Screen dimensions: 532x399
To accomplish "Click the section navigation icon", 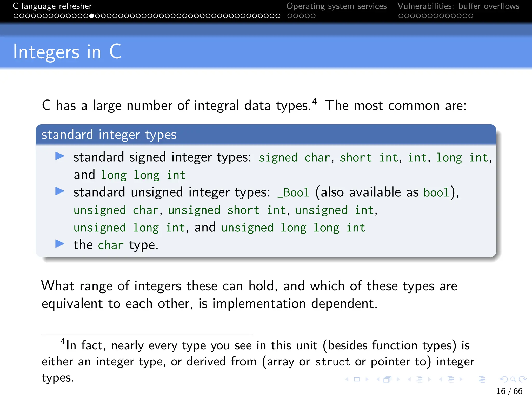I will click(451, 379).
